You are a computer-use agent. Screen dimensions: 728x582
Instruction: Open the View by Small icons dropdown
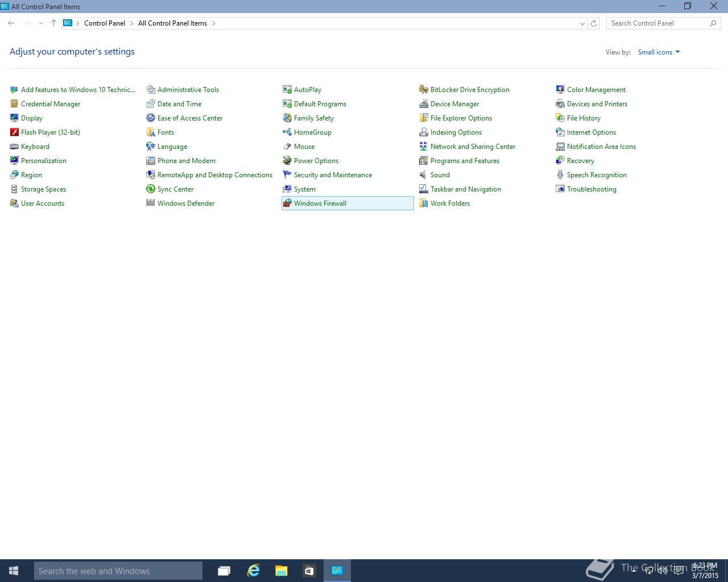tap(659, 52)
